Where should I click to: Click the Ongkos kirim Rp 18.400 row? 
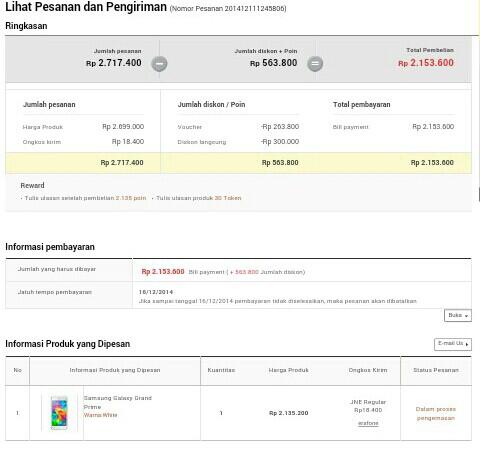click(x=83, y=142)
